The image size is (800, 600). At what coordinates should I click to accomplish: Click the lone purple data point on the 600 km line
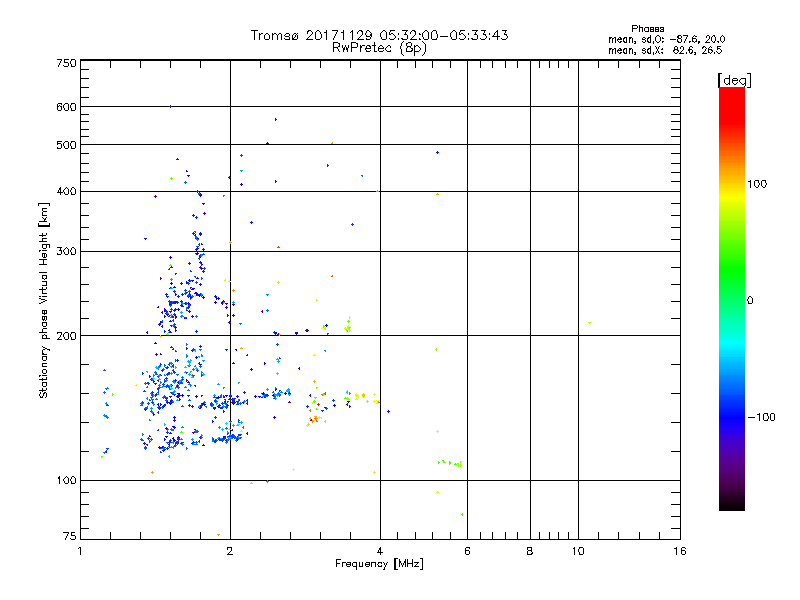pyautogui.click(x=170, y=107)
